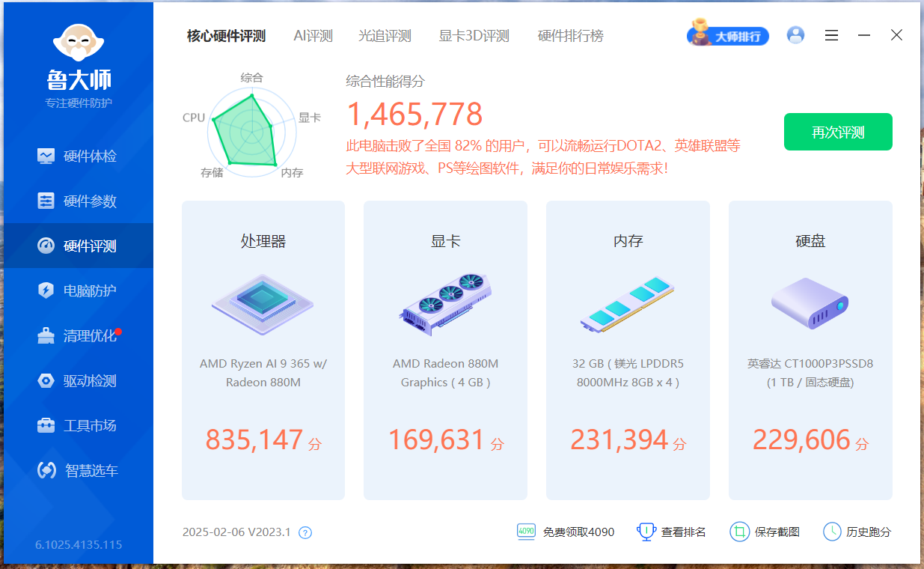Image resolution: width=924 pixels, height=569 pixels.
Task: Switch to 光追评测 tab
Action: [385, 35]
